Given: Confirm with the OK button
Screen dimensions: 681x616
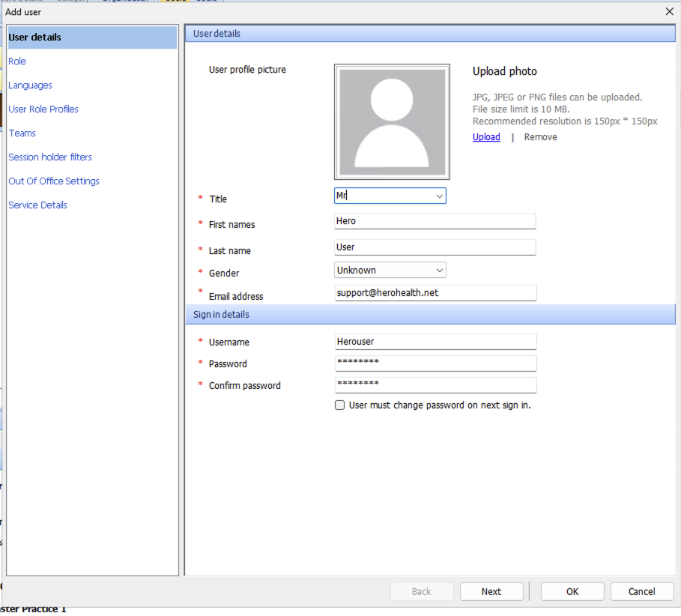Looking at the screenshot, I should tap(572, 591).
